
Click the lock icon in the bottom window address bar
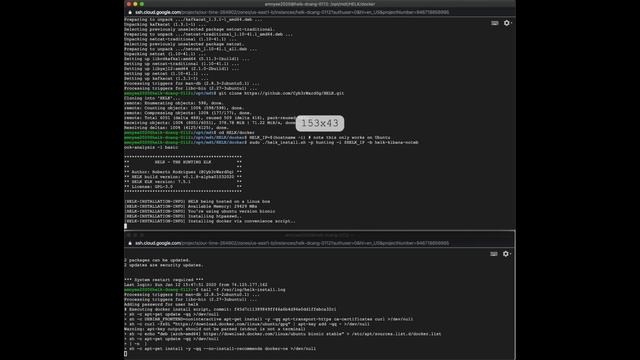(x=130, y=243)
